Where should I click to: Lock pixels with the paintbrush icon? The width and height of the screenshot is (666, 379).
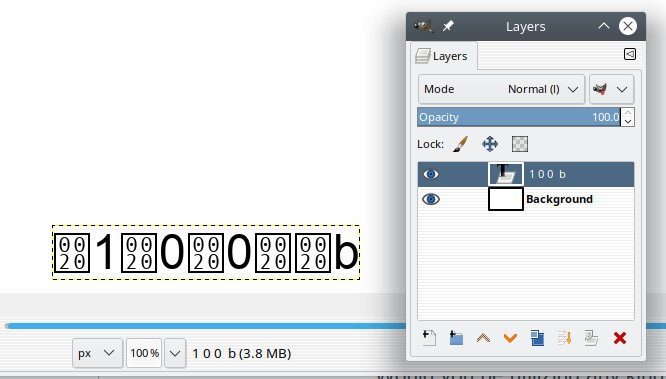coord(460,144)
